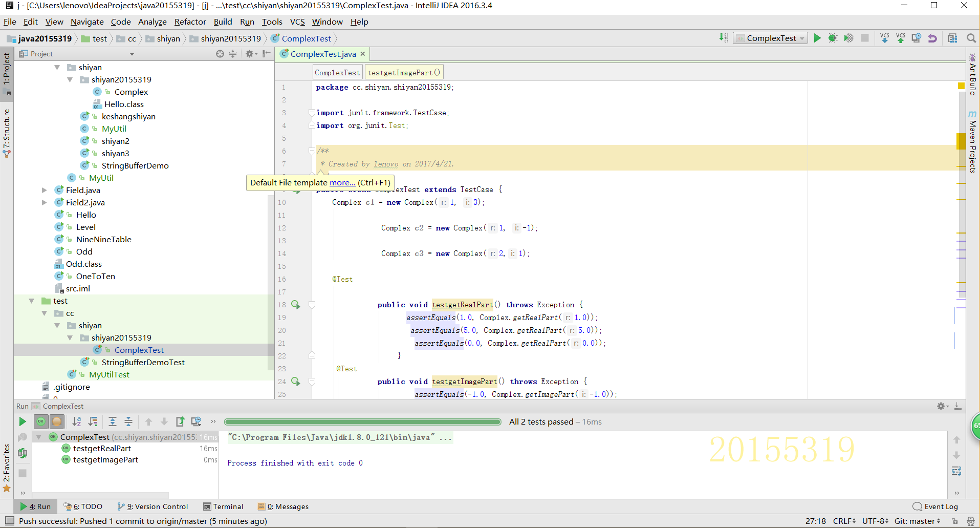Open the ComplexTest run configuration dropdown
980x528 pixels.
click(x=771, y=38)
